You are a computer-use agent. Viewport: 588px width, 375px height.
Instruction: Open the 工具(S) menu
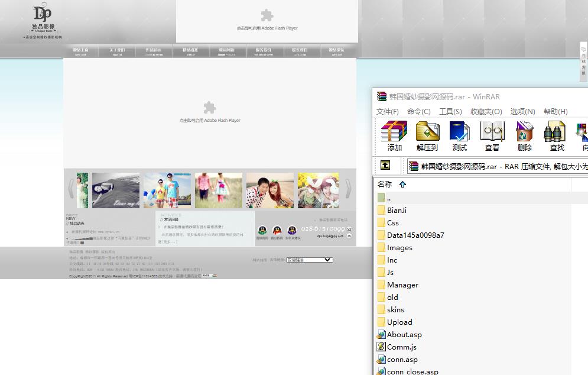(450, 111)
